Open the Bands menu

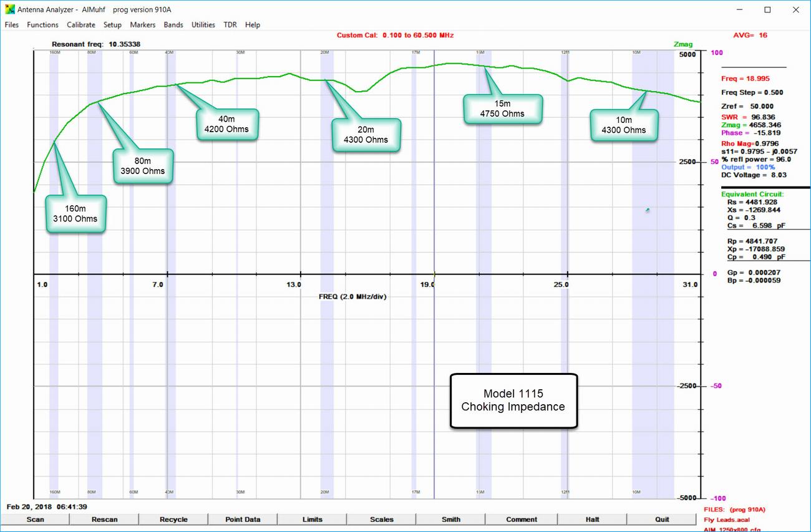click(x=173, y=25)
